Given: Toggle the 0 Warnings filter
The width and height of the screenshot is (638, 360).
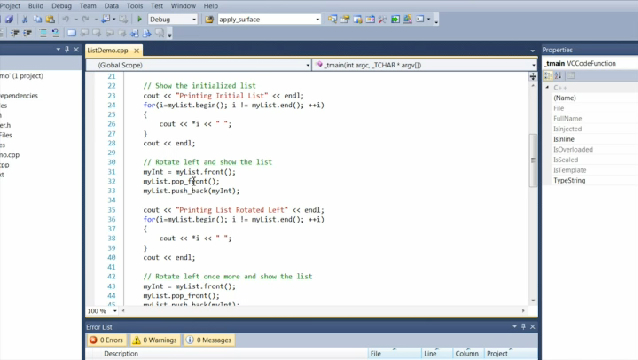Looking at the screenshot, I should coord(154,340).
